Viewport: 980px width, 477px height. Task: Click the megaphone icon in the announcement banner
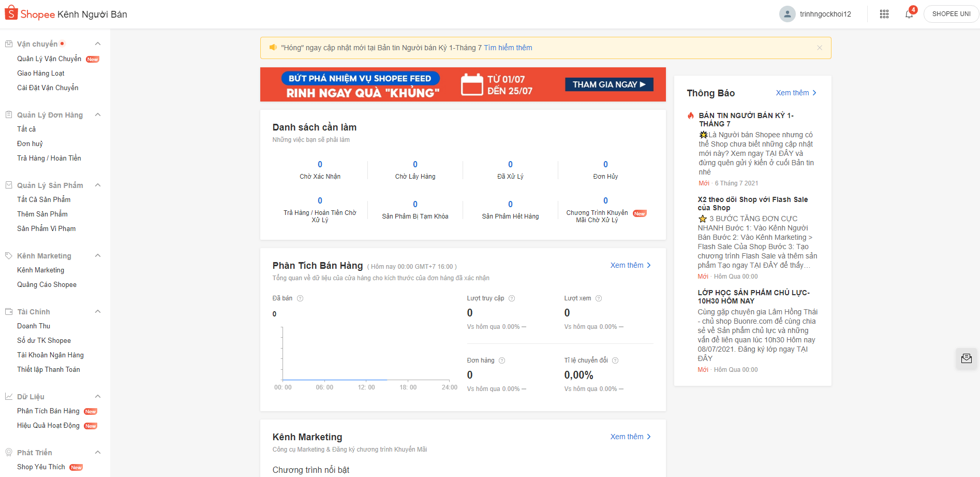click(273, 48)
